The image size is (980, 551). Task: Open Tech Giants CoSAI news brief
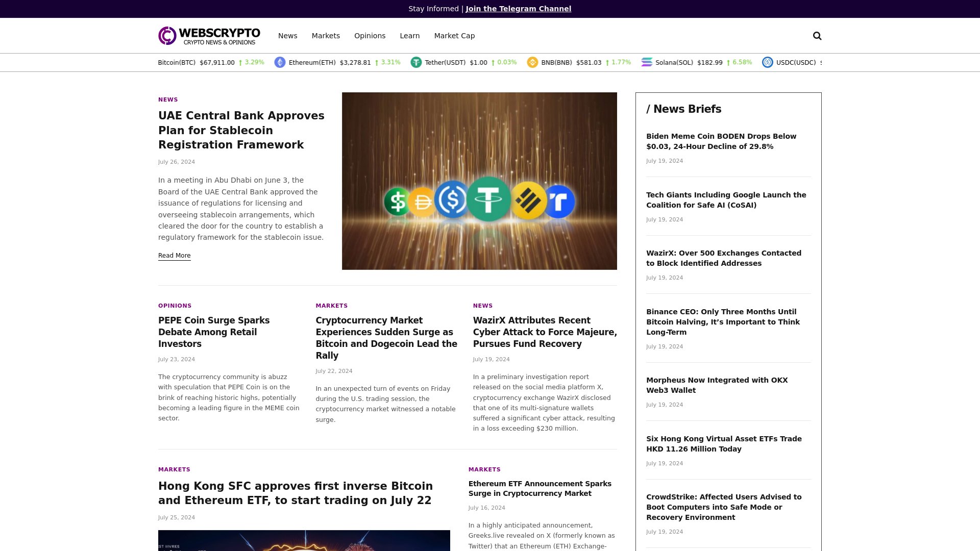[x=726, y=200]
